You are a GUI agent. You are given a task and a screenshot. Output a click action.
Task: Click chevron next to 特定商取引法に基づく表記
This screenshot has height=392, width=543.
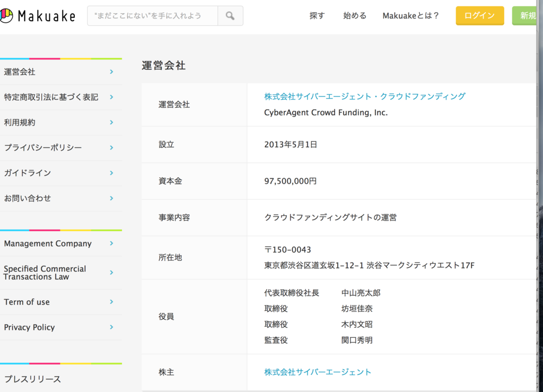(111, 97)
